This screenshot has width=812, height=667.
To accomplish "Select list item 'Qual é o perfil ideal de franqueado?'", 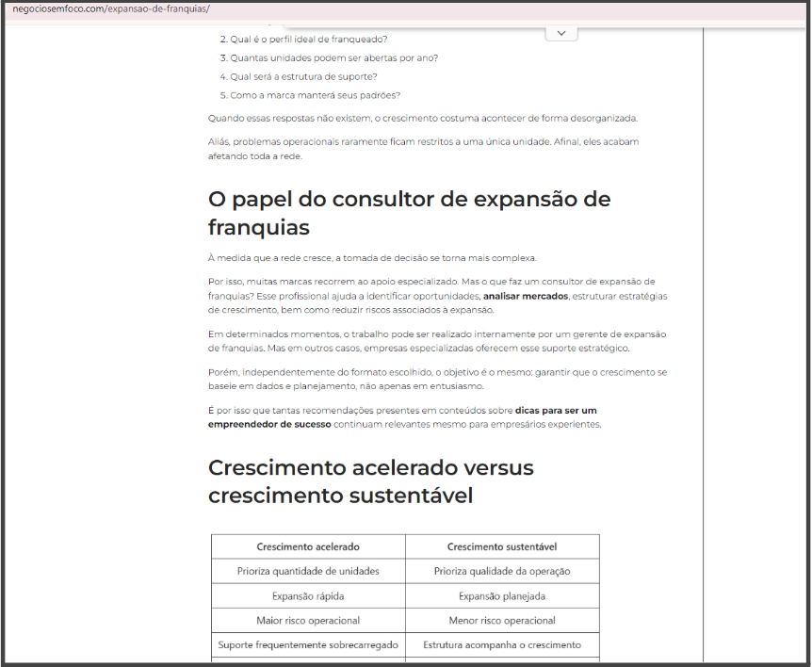I will (x=309, y=40).
